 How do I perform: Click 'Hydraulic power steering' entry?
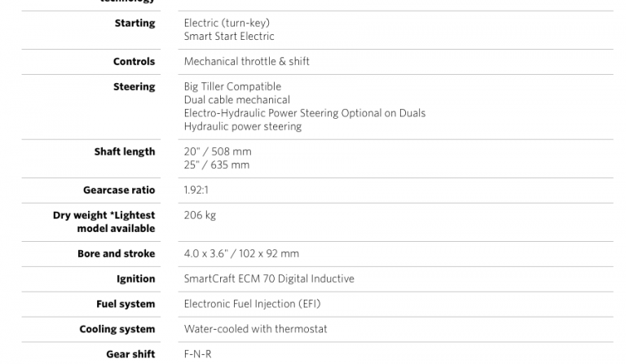[x=243, y=126]
